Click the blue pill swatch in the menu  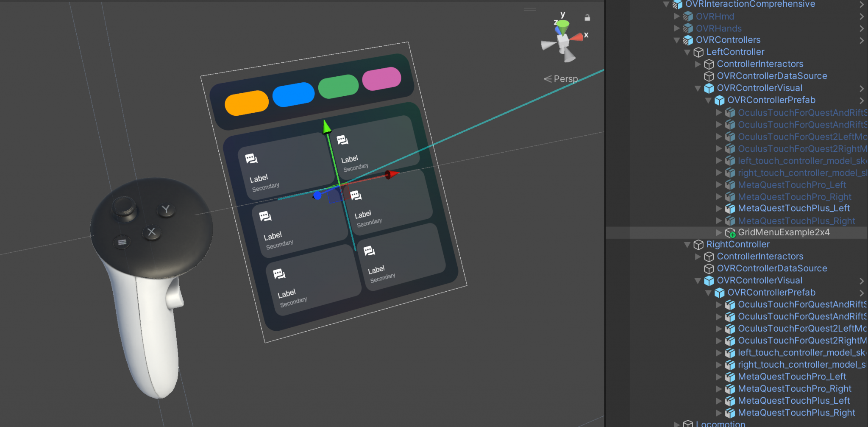click(x=293, y=94)
